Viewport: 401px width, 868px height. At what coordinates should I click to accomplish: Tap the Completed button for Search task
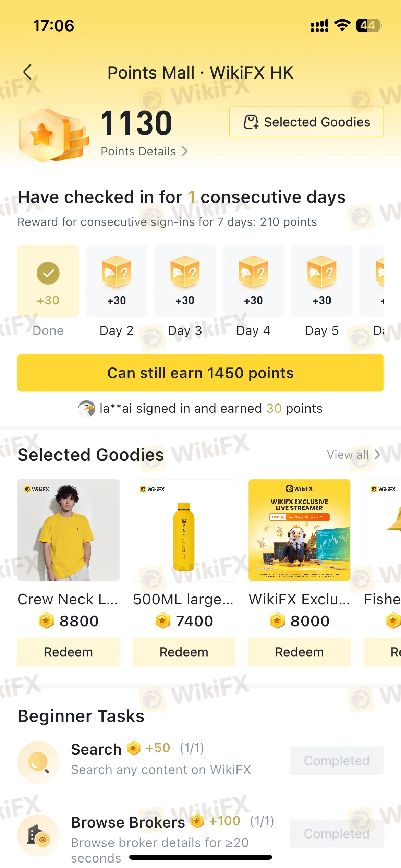(x=337, y=761)
